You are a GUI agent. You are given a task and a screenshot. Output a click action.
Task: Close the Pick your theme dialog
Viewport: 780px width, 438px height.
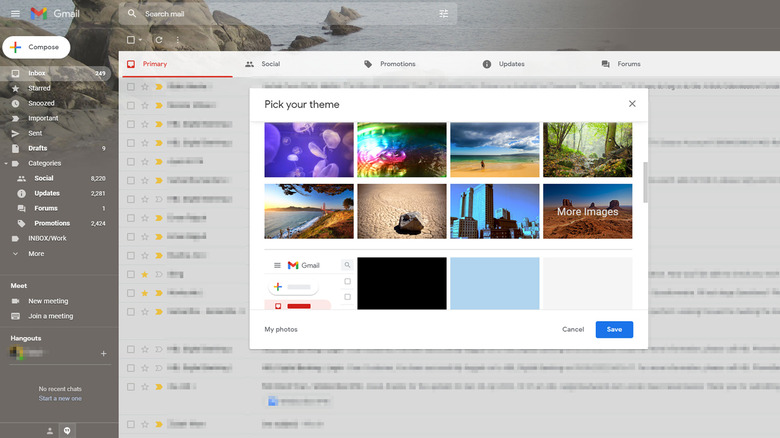632,104
